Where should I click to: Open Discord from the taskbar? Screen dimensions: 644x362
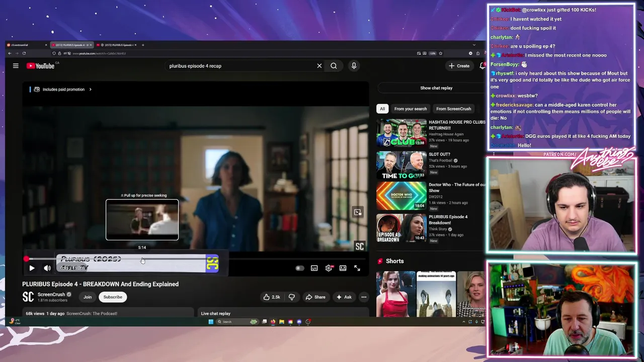coord(299,322)
